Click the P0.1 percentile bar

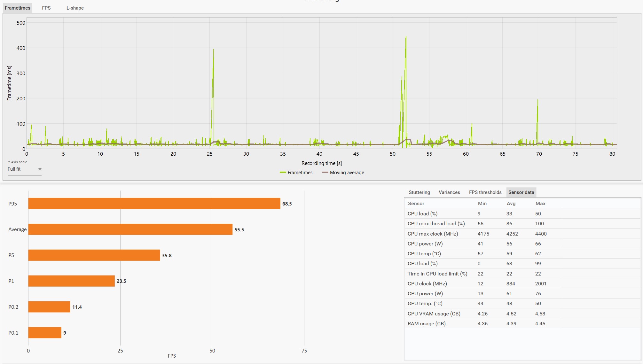click(x=45, y=333)
